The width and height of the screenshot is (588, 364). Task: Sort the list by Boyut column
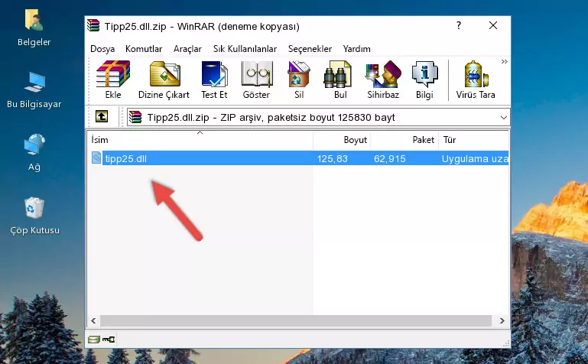tap(342, 140)
